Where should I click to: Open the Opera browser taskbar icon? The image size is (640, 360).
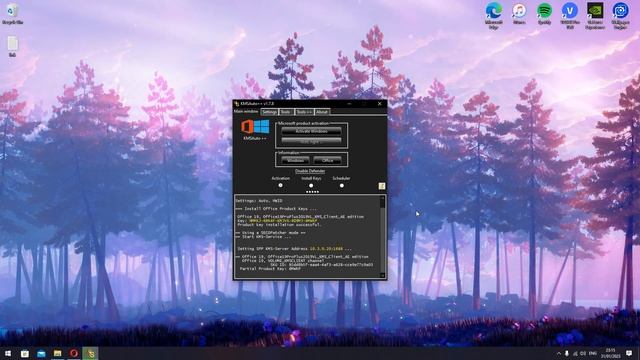tap(74, 353)
